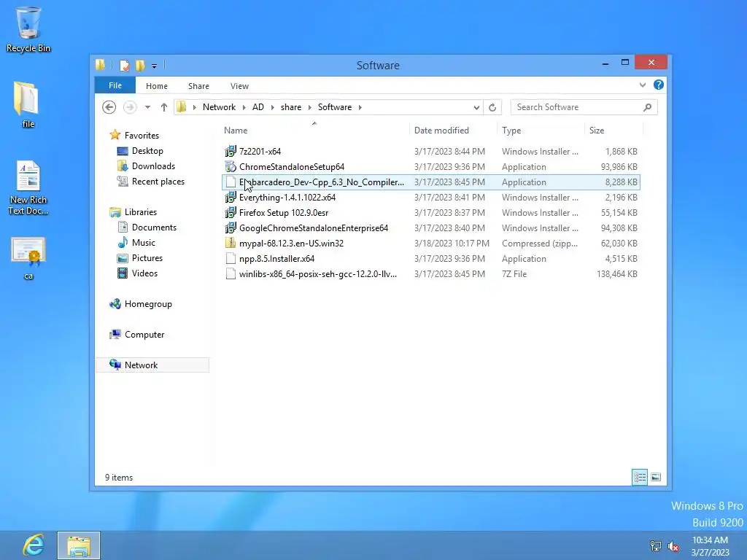
Task: Open Music library in navigation pane
Action: coord(144,242)
